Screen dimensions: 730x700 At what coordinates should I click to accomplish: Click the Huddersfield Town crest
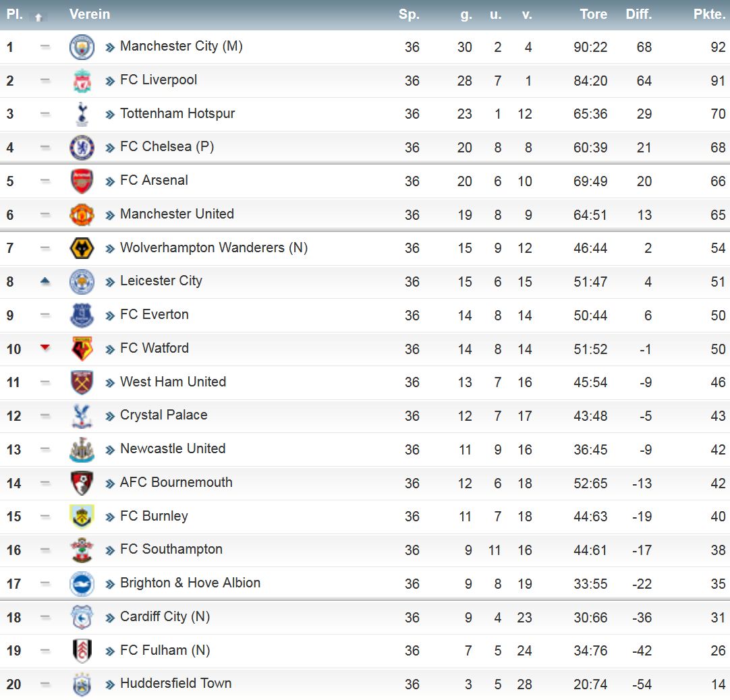(x=82, y=684)
